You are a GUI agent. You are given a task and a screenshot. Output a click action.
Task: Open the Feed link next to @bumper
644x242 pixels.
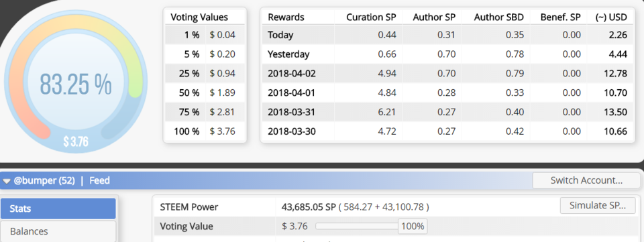click(x=99, y=180)
